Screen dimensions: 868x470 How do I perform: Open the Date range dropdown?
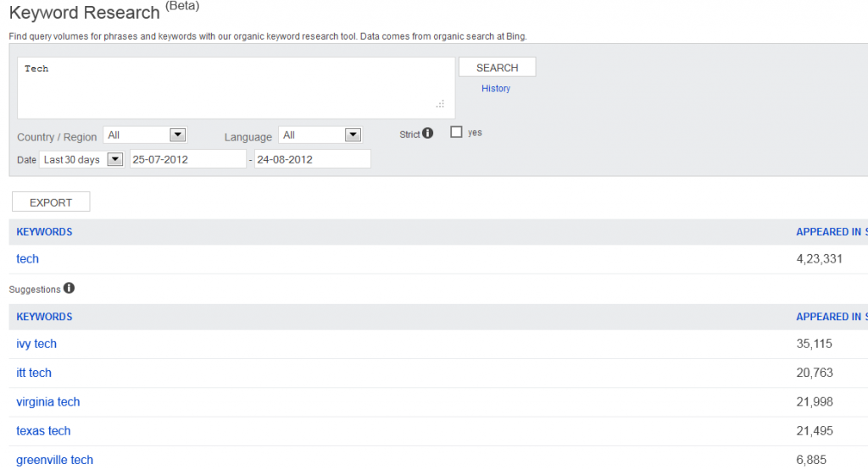(x=82, y=159)
